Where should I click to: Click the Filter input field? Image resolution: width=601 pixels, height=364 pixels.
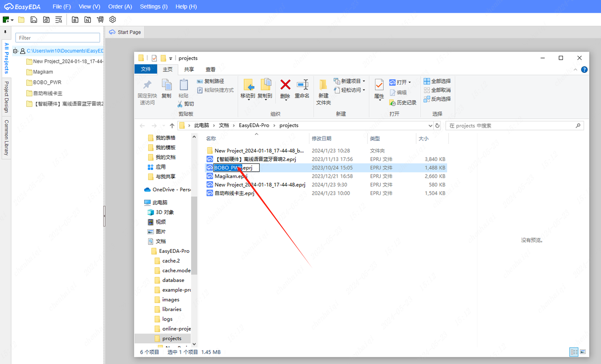[x=58, y=38]
